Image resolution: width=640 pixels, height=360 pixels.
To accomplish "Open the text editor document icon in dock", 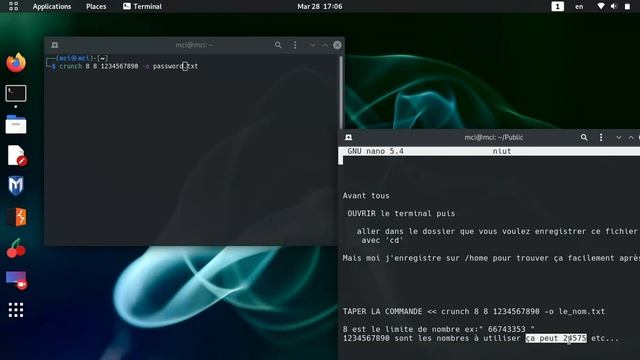I will pos(17,156).
